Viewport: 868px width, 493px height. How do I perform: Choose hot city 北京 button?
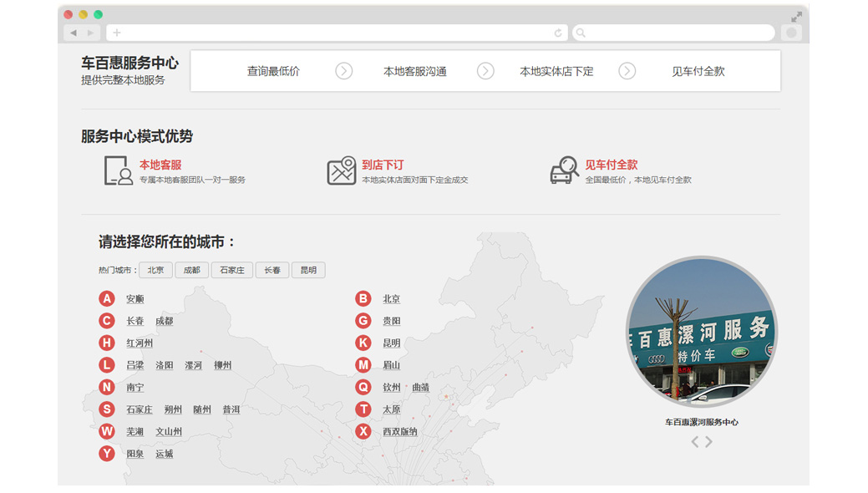click(155, 270)
